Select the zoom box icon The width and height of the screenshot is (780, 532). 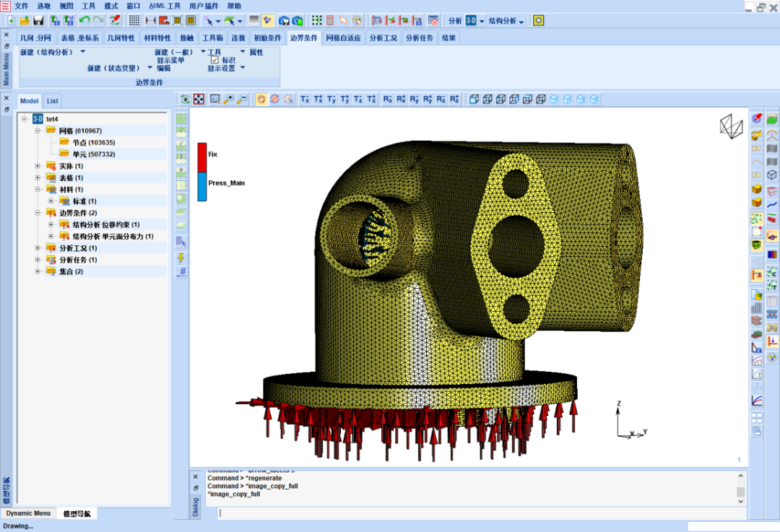215,99
